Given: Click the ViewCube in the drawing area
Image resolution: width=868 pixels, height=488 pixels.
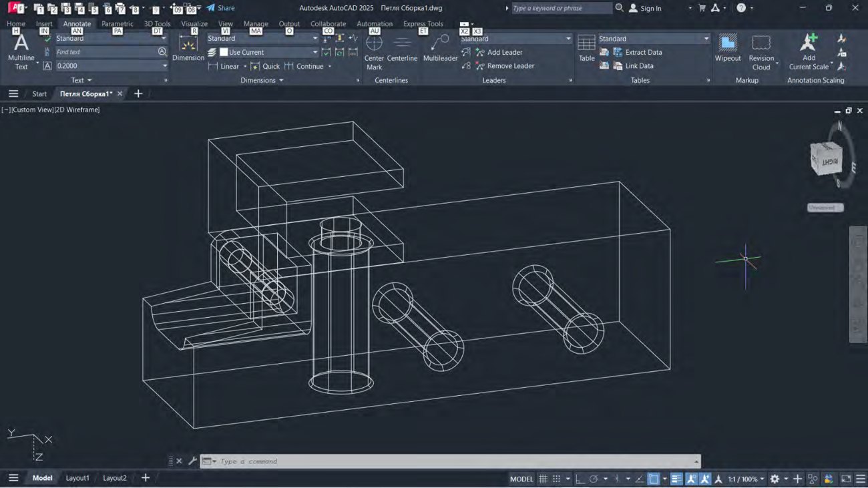Looking at the screenshot, I should tap(826, 159).
